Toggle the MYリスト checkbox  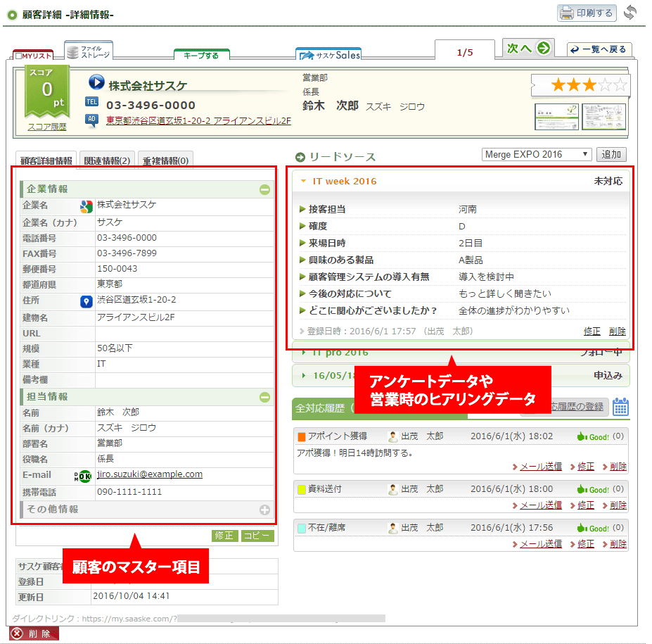coord(18,56)
